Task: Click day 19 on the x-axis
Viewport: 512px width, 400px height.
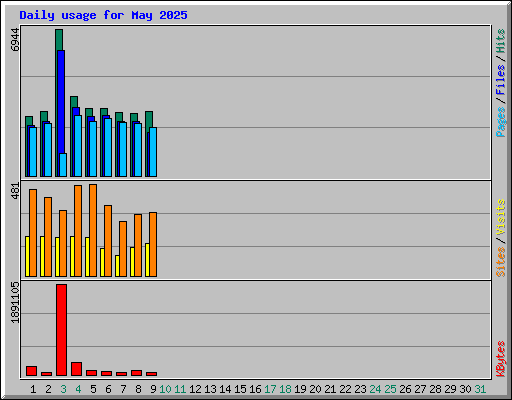Action: (300, 389)
